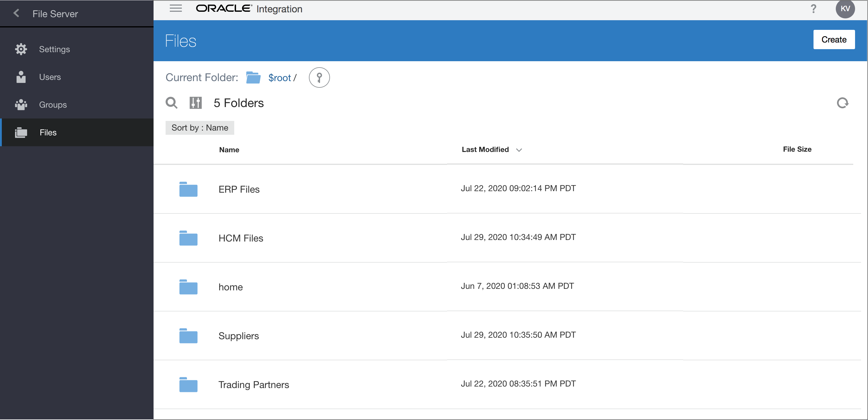Open the Trading Partners folder
This screenshot has width=868, height=420.
tap(254, 384)
